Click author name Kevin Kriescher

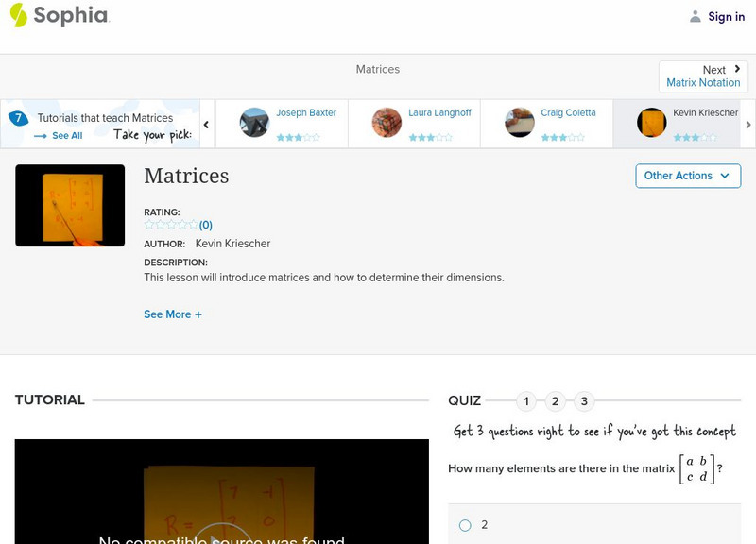point(232,244)
